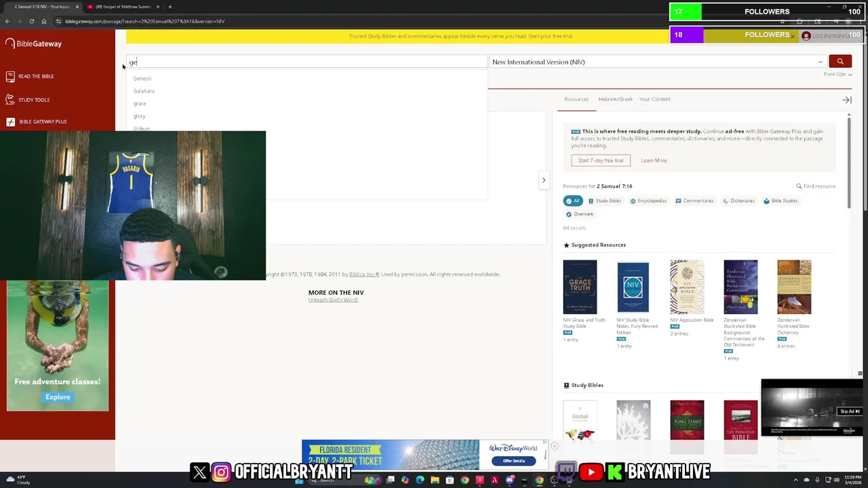Choose the glory suggestion
Viewport: 868px width, 488px height.
pyautogui.click(x=139, y=116)
